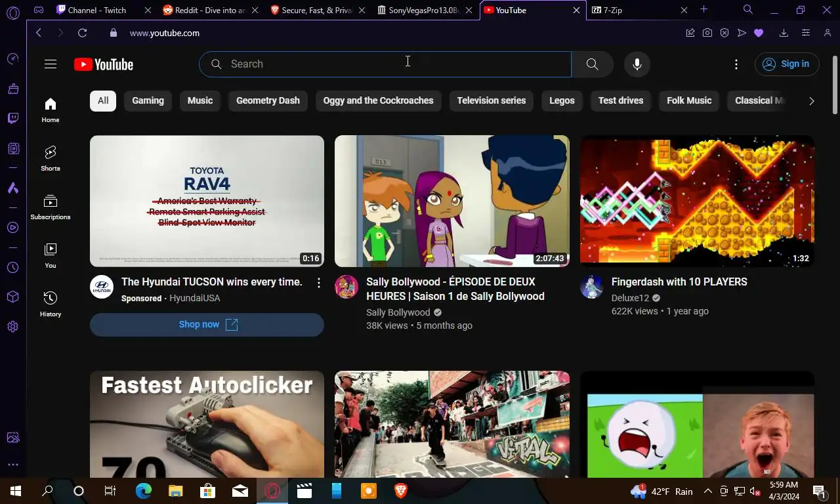Image resolution: width=840 pixels, height=504 pixels.
Task: Select the All filter chip
Action: [103, 100]
